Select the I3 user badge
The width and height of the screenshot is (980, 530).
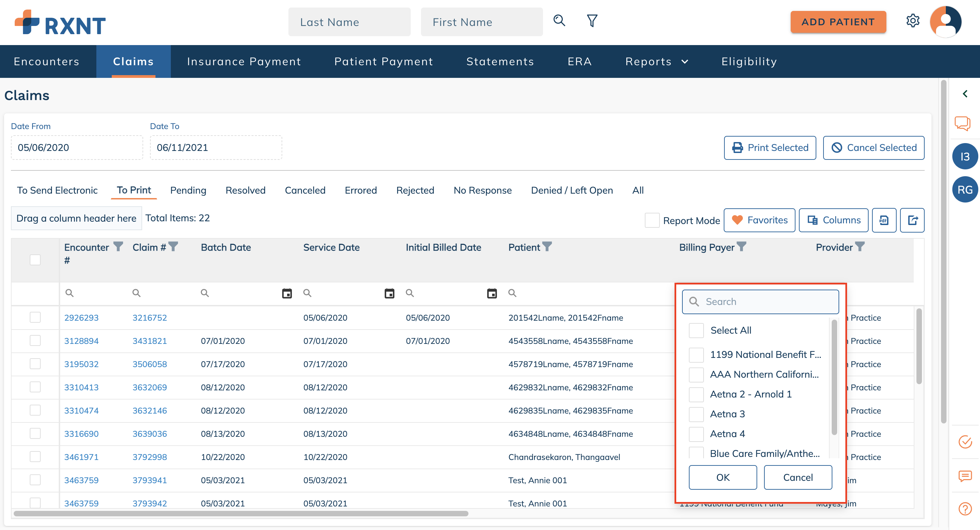[x=965, y=156]
